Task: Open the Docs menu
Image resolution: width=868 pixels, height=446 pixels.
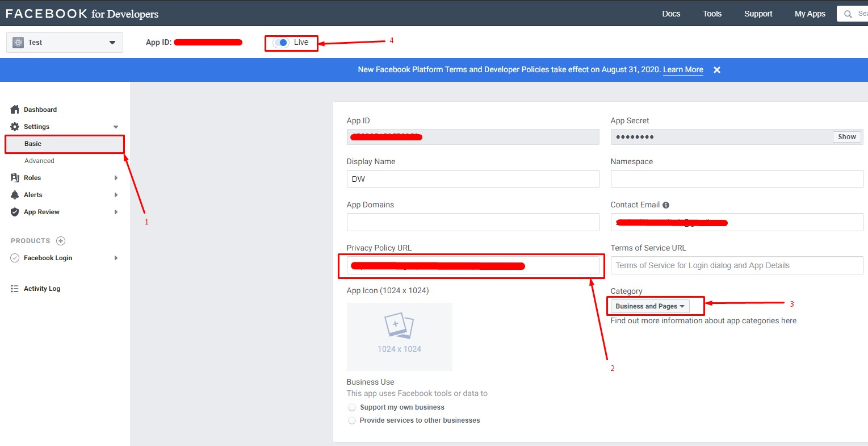Action: coord(671,14)
